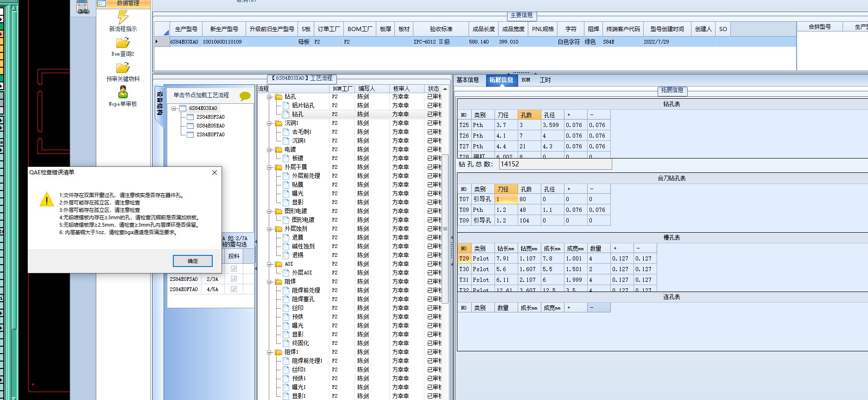Select the 钻孔 step under 钻孔 group
This screenshot has width=868, height=400.
tap(298, 114)
